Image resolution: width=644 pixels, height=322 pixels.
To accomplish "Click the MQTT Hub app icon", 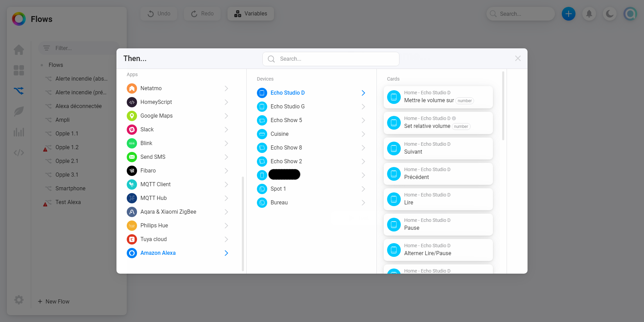I will coord(132,198).
